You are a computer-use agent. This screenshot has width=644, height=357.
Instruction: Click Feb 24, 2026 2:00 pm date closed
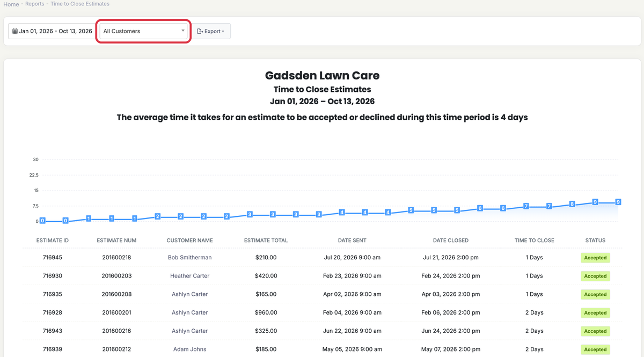point(451,276)
